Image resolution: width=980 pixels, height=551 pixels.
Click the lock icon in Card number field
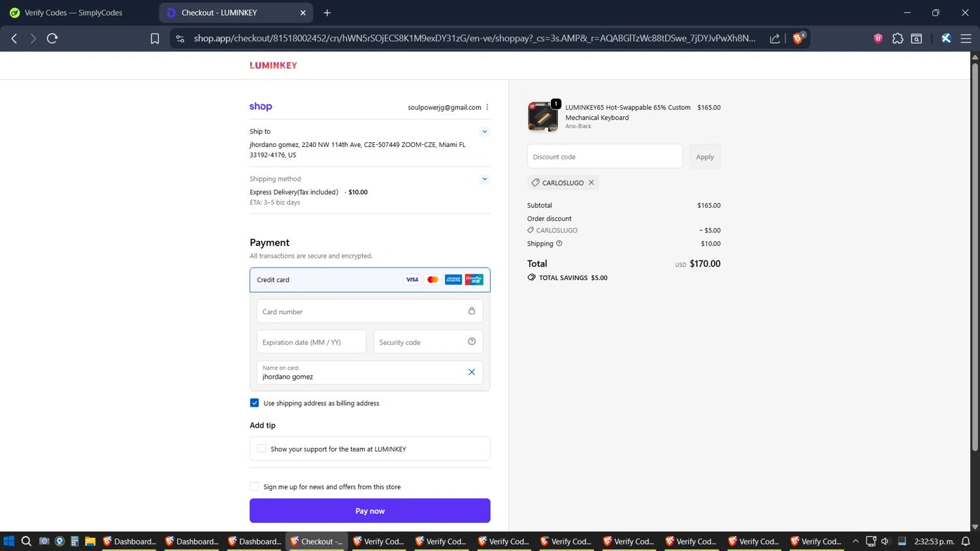point(472,311)
